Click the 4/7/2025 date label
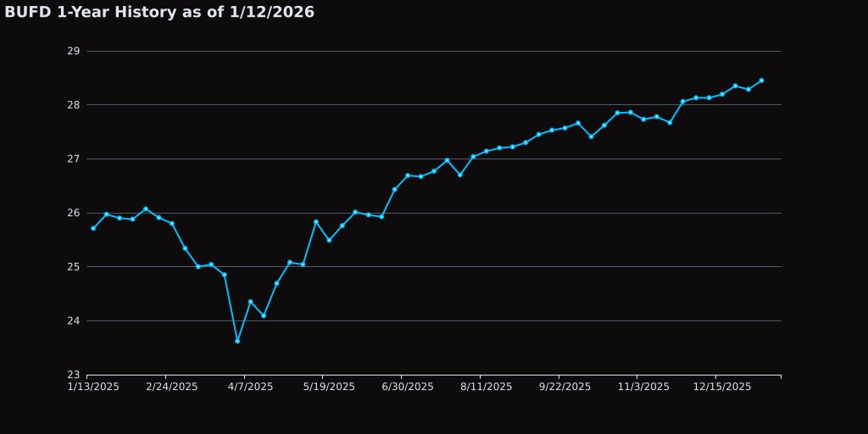868x434 pixels. tap(250, 387)
